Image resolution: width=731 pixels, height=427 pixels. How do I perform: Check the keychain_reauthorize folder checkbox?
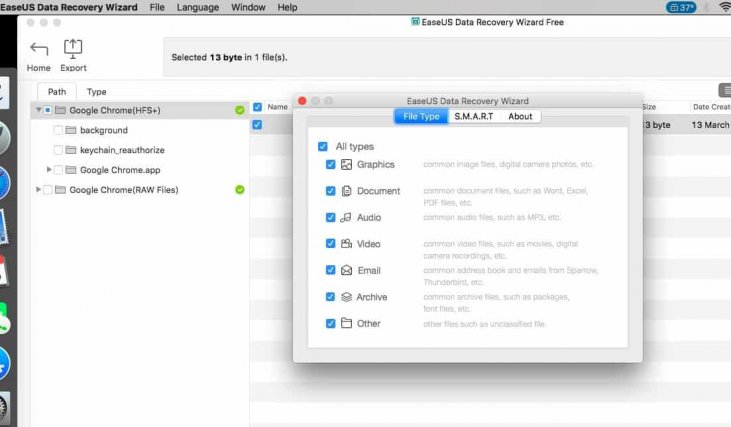[x=58, y=150]
